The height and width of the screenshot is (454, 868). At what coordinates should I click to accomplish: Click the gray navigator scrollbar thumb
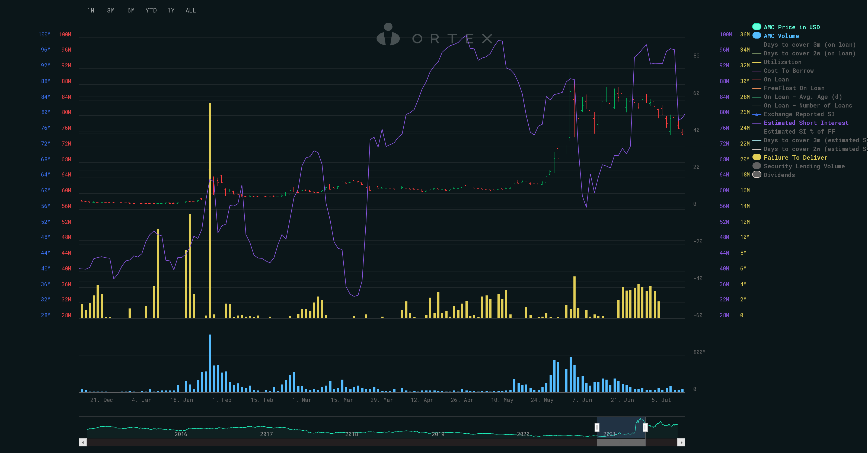click(x=621, y=442)
